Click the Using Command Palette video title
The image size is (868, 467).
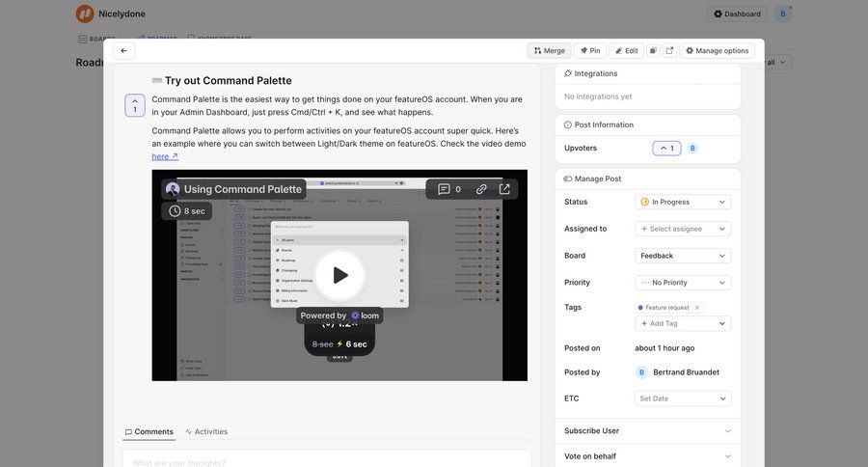pyautogui.click(x=242, y=189)
